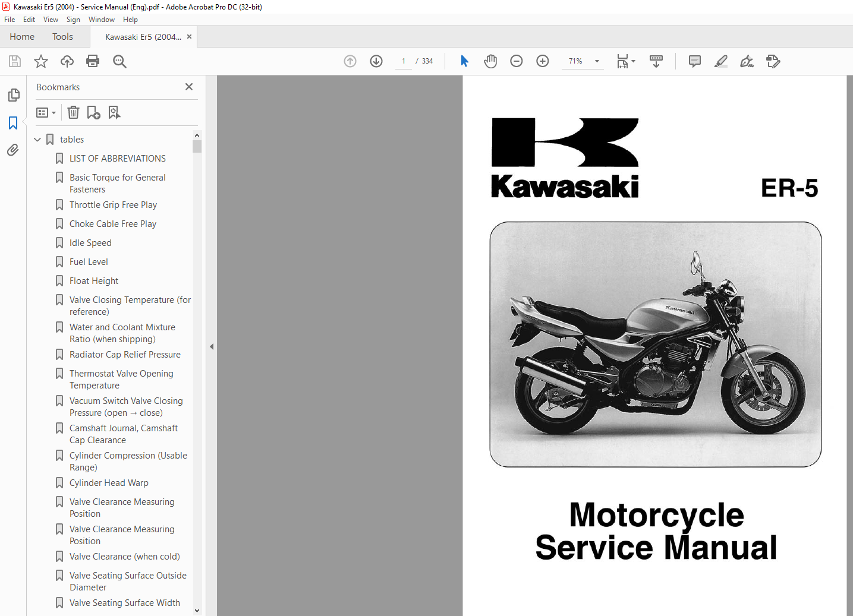Add a sticky note comment
Viewport: 853px width, 616px height.
click(x=694, y=61)
